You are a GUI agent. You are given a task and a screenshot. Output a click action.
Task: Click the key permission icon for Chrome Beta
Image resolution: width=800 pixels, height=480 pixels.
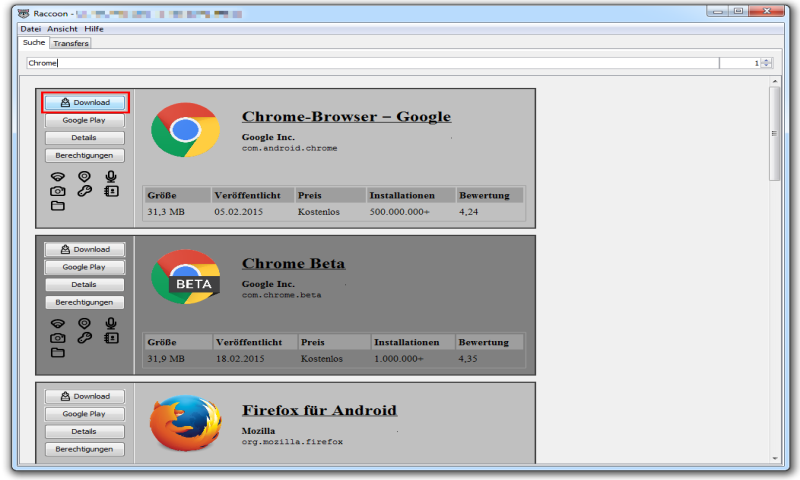click(x=84, y=338)
